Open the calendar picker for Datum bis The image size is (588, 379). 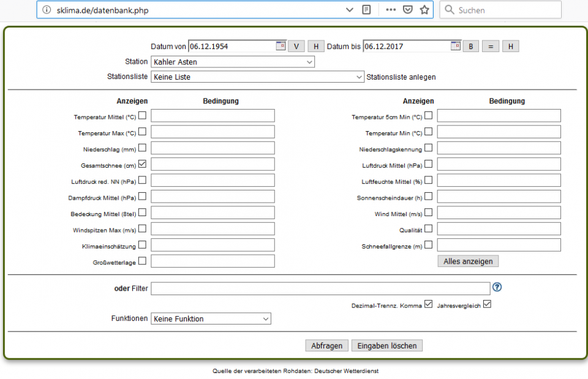click(x=455, y=46)
